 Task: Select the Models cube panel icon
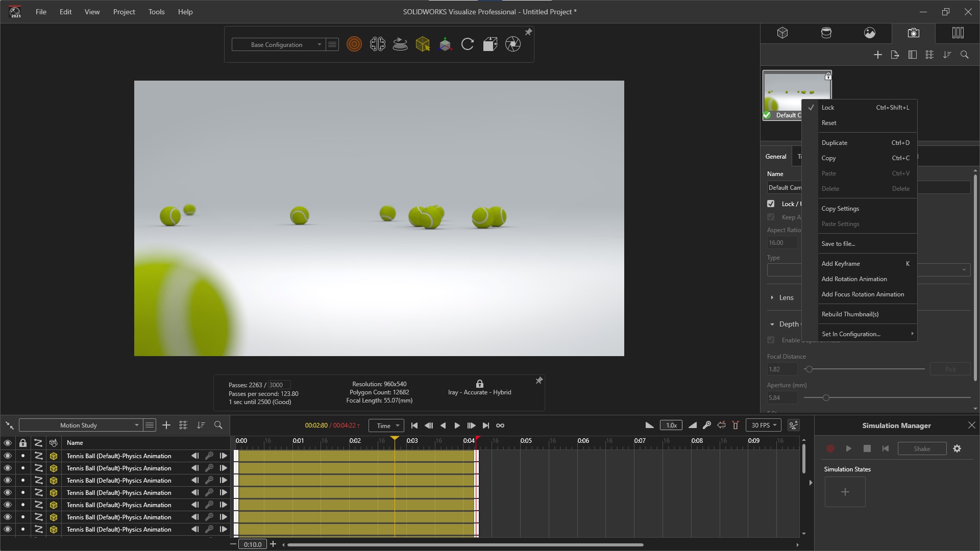coord(783,33)
